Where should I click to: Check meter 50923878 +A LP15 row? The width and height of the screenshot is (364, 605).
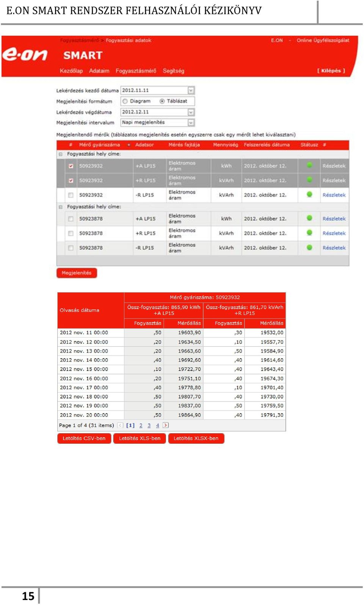(71, 219)
